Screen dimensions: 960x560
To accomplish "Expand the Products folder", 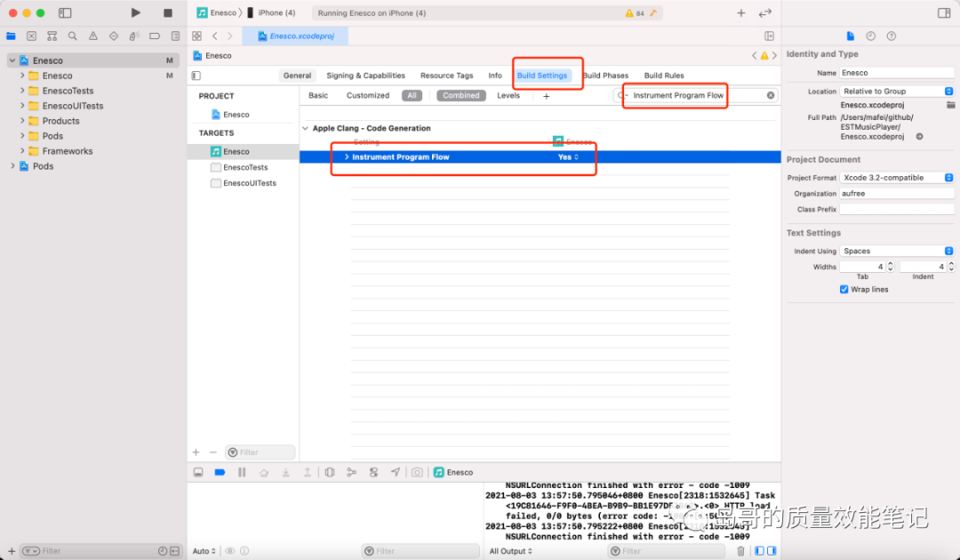I will (22, 121).
